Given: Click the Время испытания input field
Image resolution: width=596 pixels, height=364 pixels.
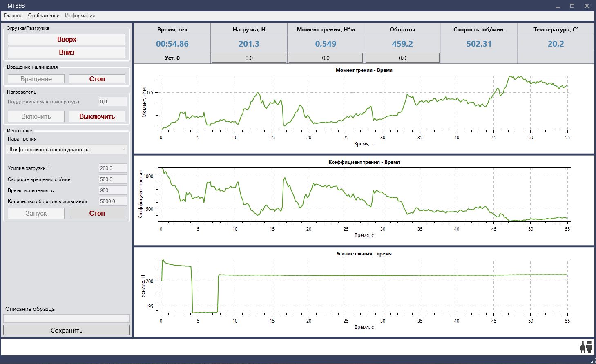Looking at the screenshot, I should (x=113, y=190).
